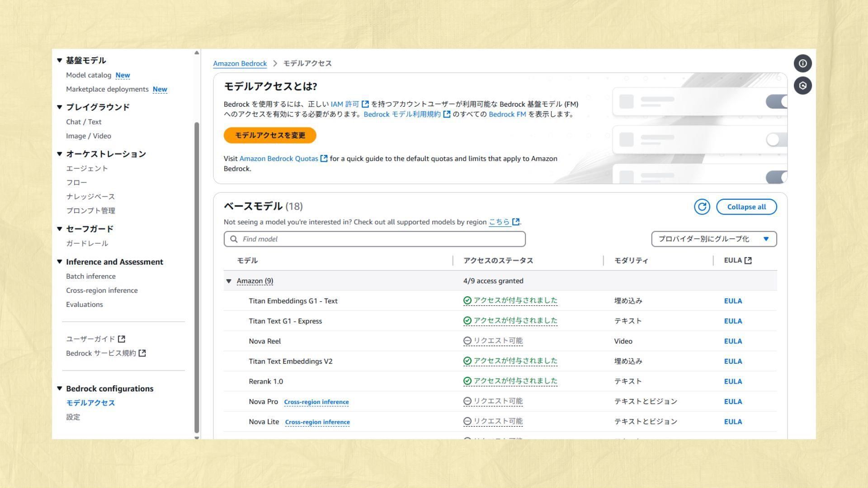This screenshot has height=488, width=868.
Task: Open EULA link for Titan Embeddings G1 - Text
Action: coord(733,301)
